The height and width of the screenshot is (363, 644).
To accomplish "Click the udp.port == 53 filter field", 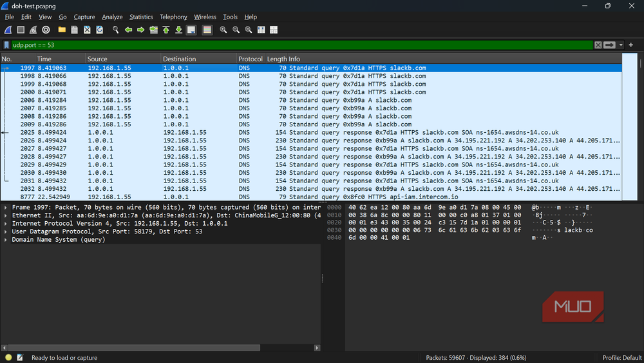I will 302,44.
